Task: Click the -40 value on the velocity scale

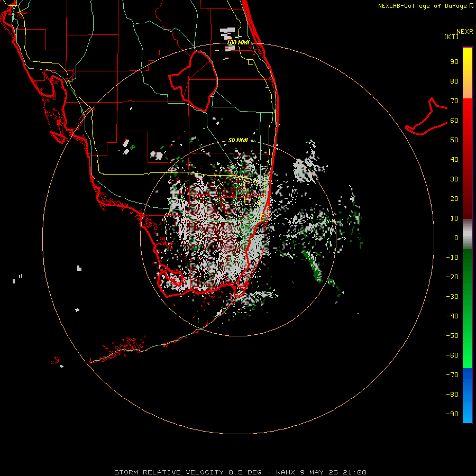Action: (x=452, y=316)
